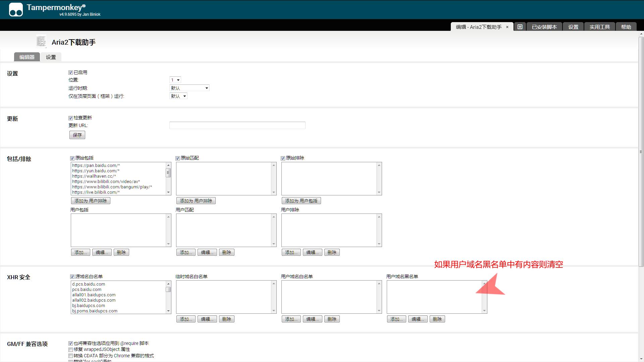Open 实用工具 tab
The width and height of the screenshot is (644, 362).
600,27
